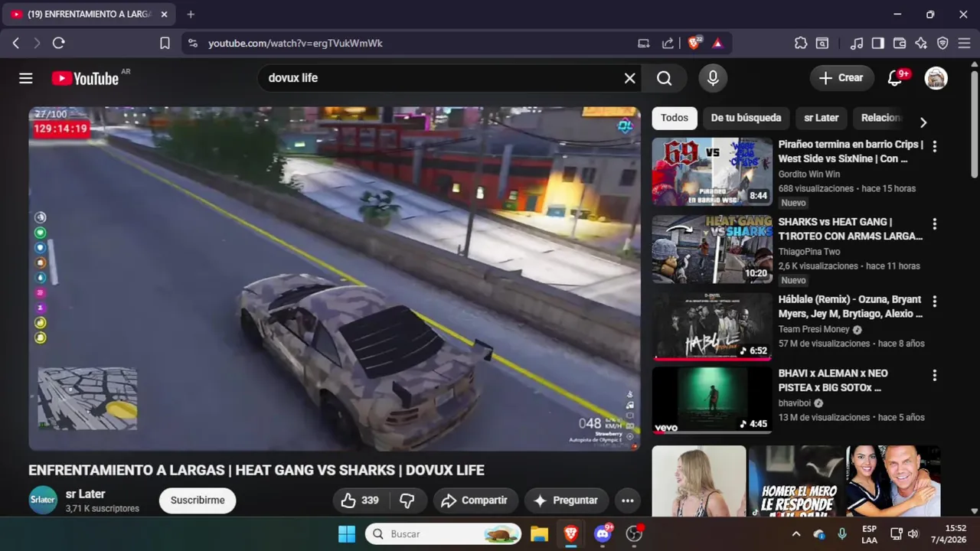The width and height of the screenshot is (980, 551).
Task: Open Brave Rewards triangle icon
Action: pyautogui.click(x=717, y=44)
